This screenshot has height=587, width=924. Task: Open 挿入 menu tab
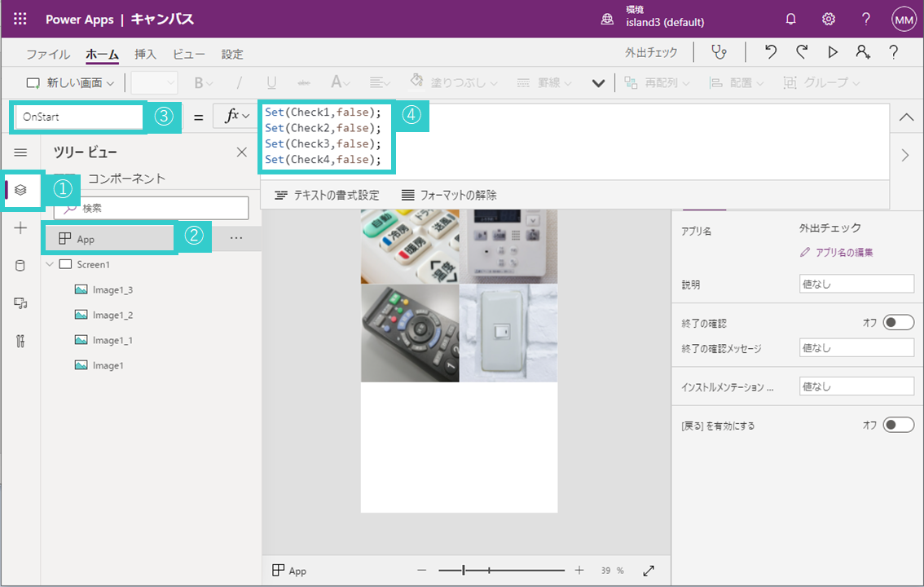(145, 55)
